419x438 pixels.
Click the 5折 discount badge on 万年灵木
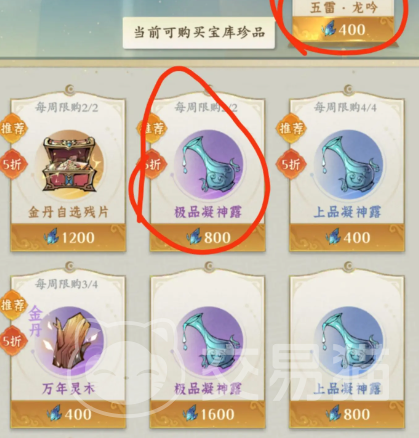pos(13,341)
